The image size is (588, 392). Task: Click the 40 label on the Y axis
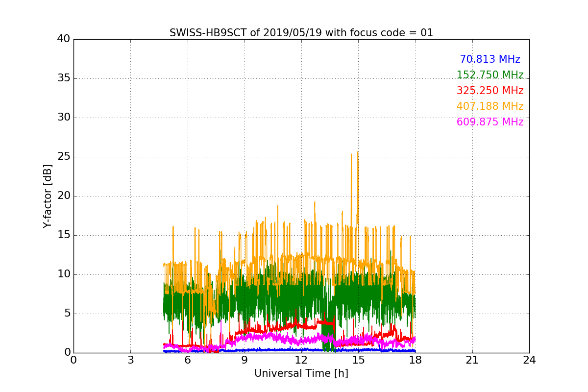[64, 39]
